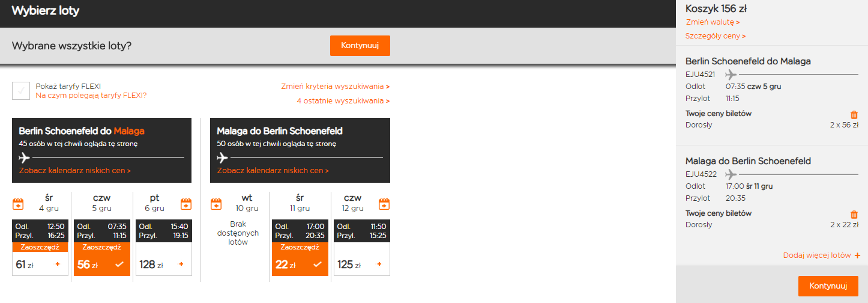Click 'Dodaj więcej lotów' link
The image size is (868, 303).
[821, 256]
